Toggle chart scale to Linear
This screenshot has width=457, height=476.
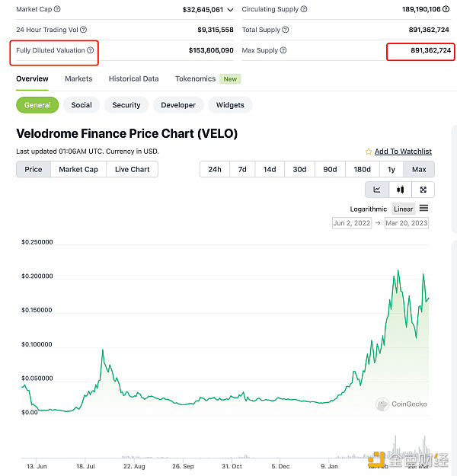pos(403,209)
